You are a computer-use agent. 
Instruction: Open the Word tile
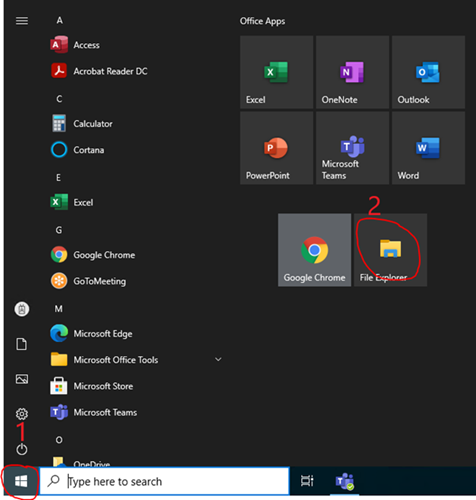click(x=428, y=148)
